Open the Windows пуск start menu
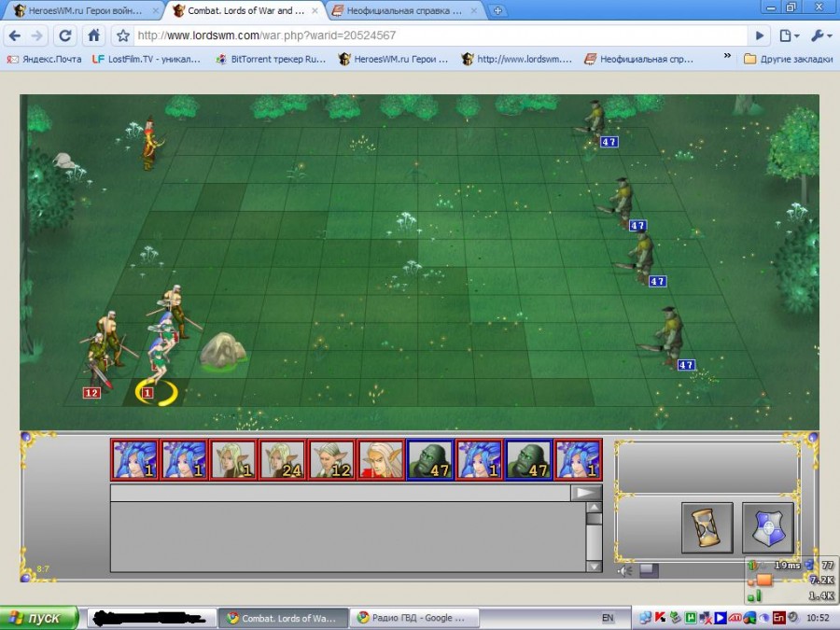The height and width of the screenshot is (630, 840). [38, 618]
